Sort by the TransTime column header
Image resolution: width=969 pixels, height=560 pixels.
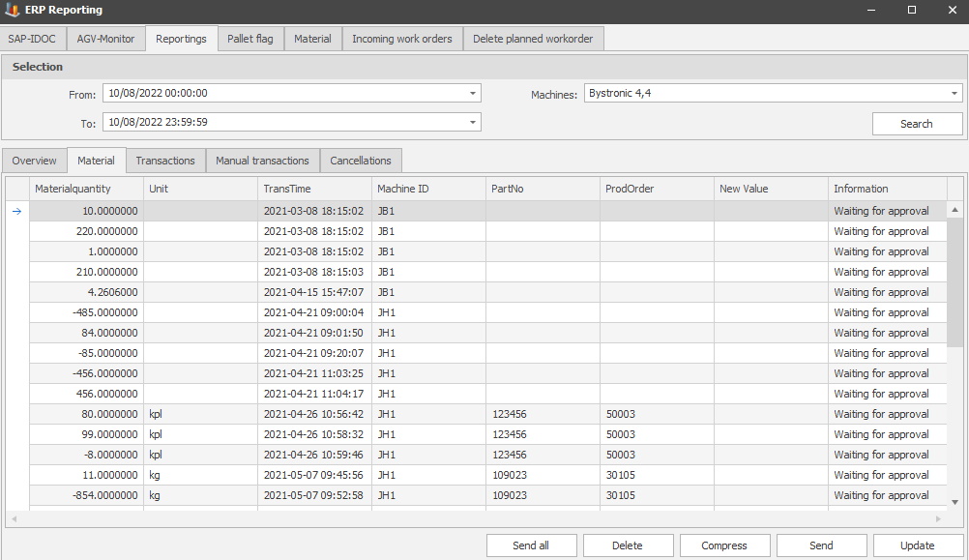(x=313, y=189)
